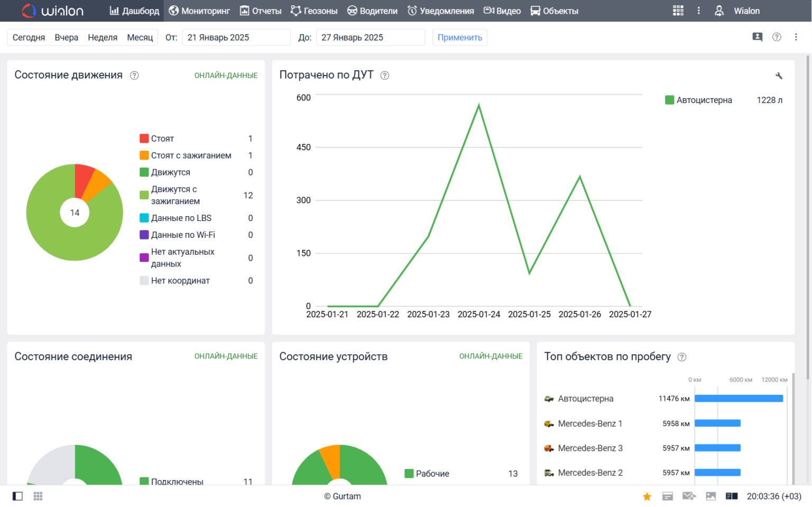
Task: Select the Неделя period shortcut
Action: [103, 38]
